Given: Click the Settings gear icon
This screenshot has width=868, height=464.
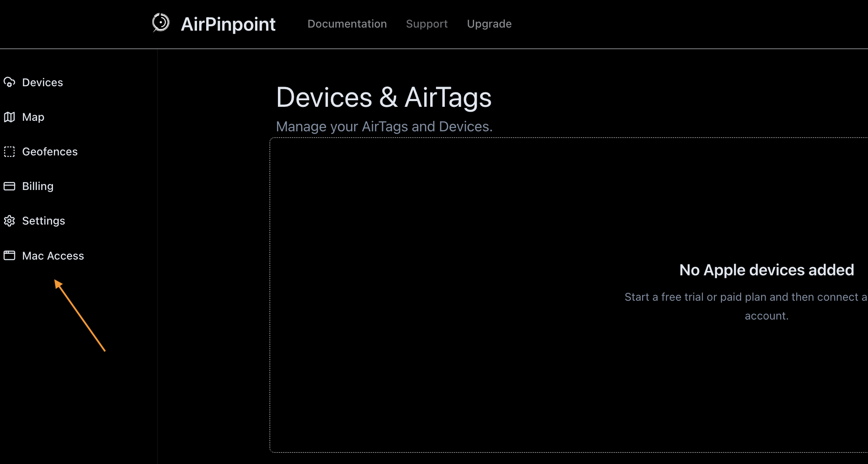Looking at the screenshot, I should 9,221.
